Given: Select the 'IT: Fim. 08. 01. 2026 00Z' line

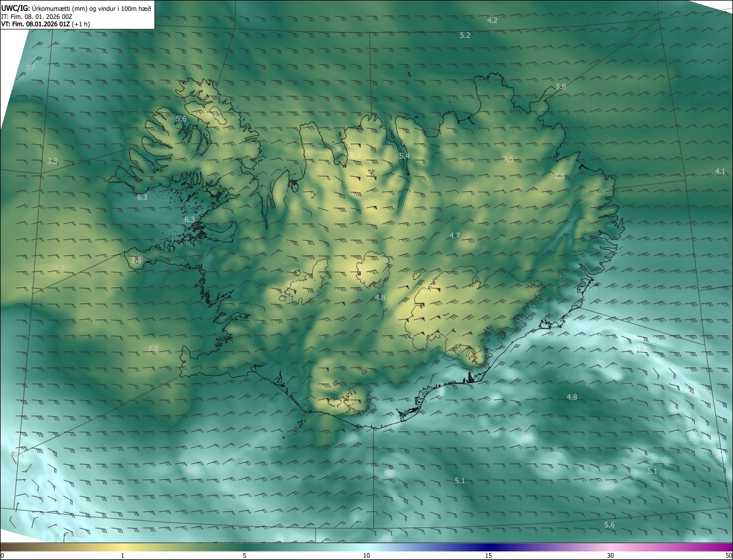Looking at the screenshot, I should click(37, 16).
